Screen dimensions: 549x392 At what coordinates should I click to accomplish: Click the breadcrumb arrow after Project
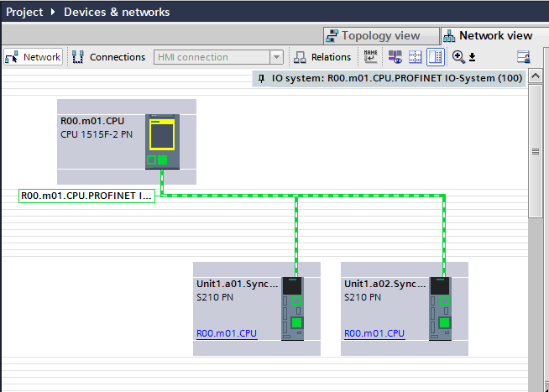tap(53, 13)
